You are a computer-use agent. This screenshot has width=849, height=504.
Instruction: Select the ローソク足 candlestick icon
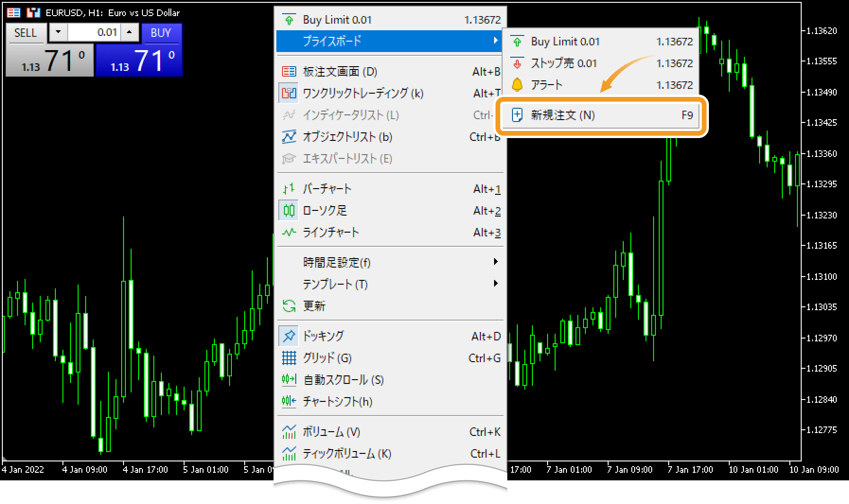click(x=289, y=210)
